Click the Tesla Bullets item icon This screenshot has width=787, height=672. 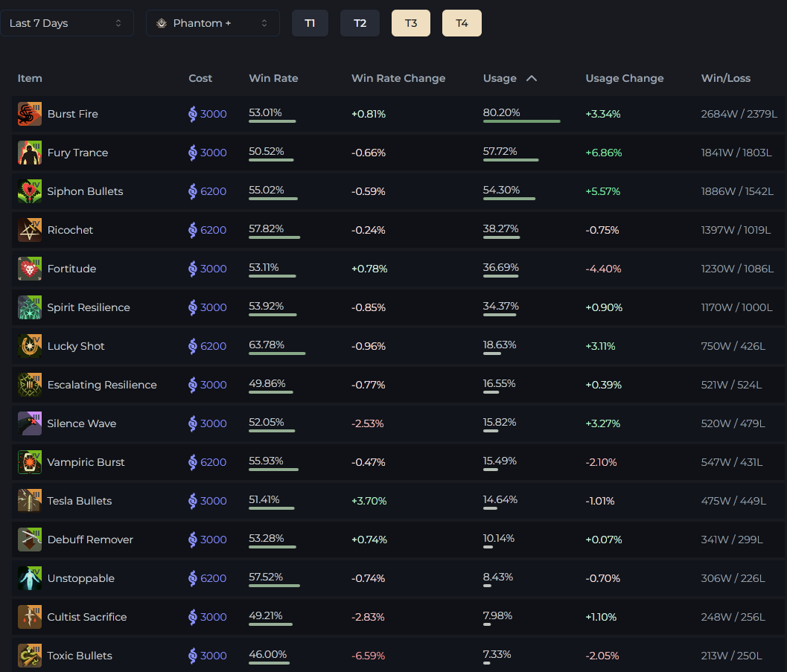click(x=30, y=501)
